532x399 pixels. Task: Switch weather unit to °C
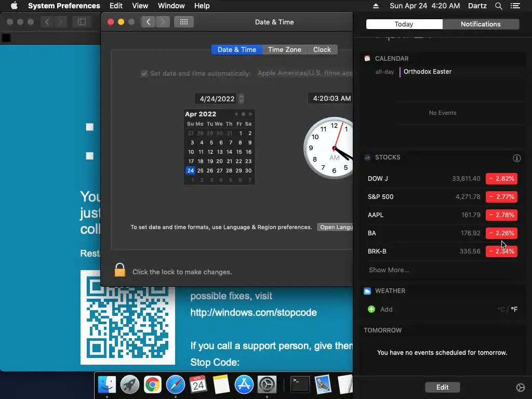pos(501,309)
